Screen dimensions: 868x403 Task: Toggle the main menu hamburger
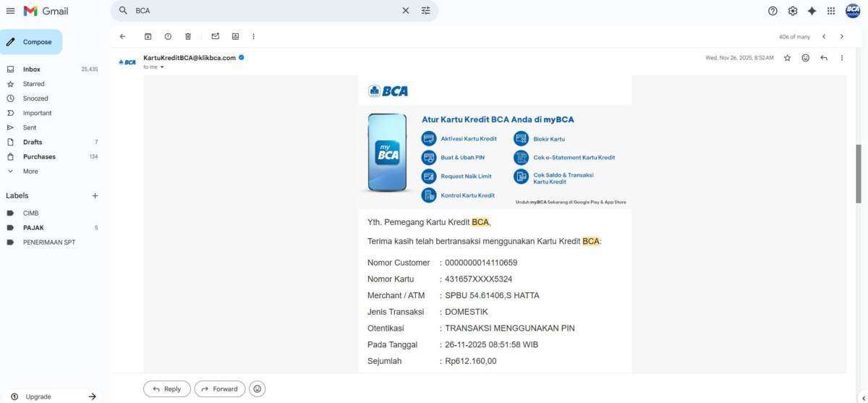[x=10, y=11]
